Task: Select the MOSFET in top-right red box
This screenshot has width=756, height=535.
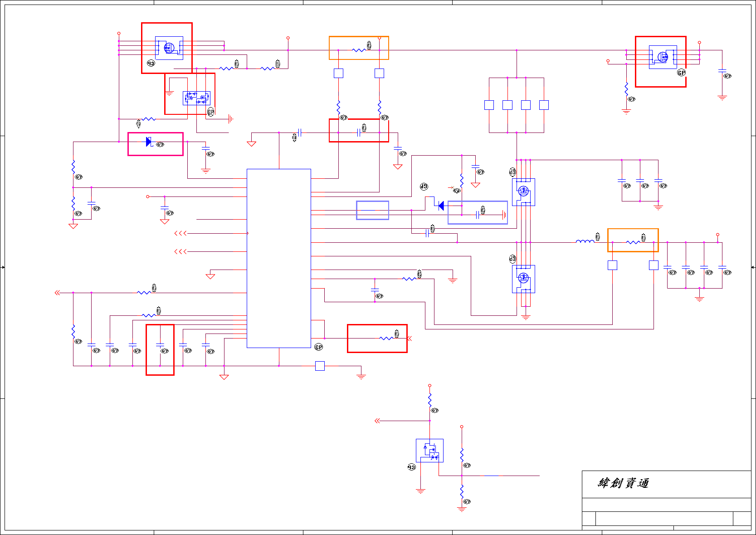Action: tap(663, 57)
